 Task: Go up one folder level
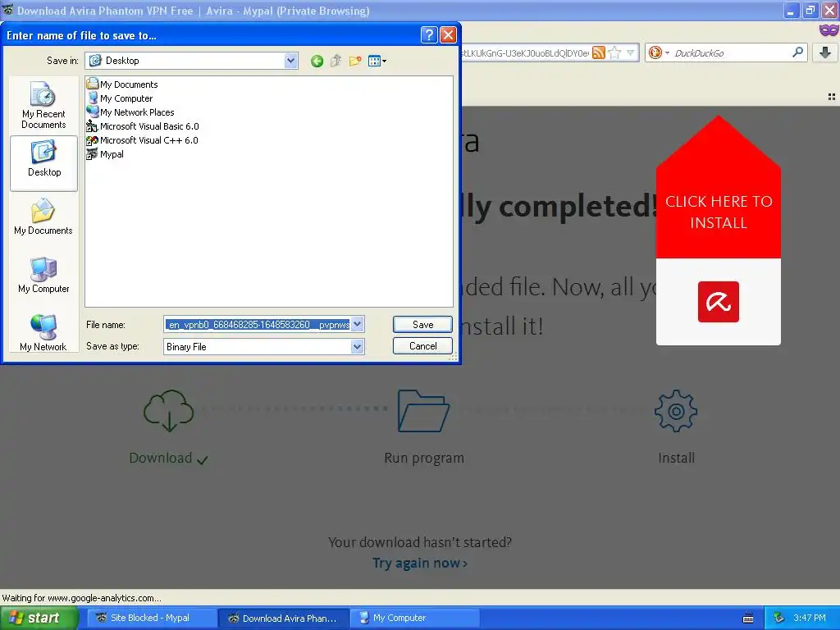click(336, 61)
